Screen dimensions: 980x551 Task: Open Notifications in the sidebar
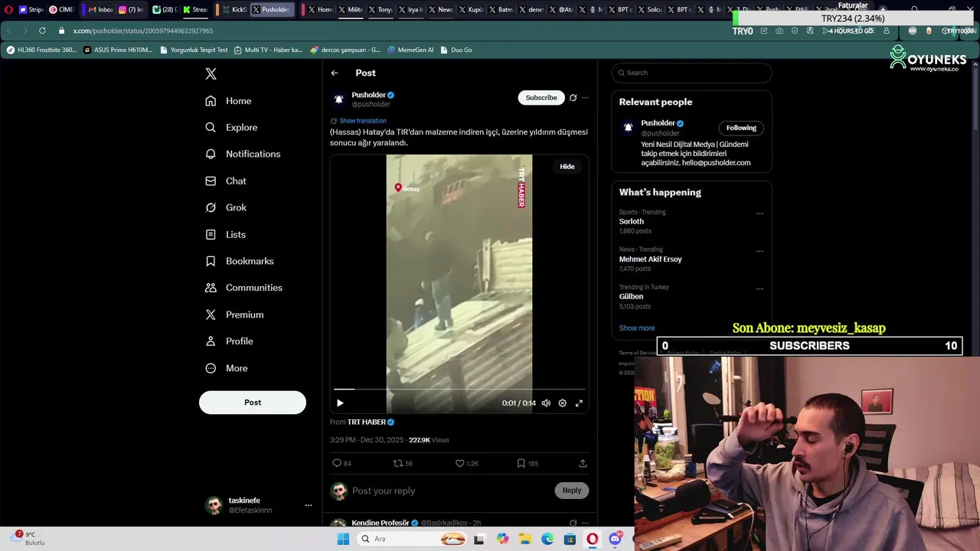(243, 154)
